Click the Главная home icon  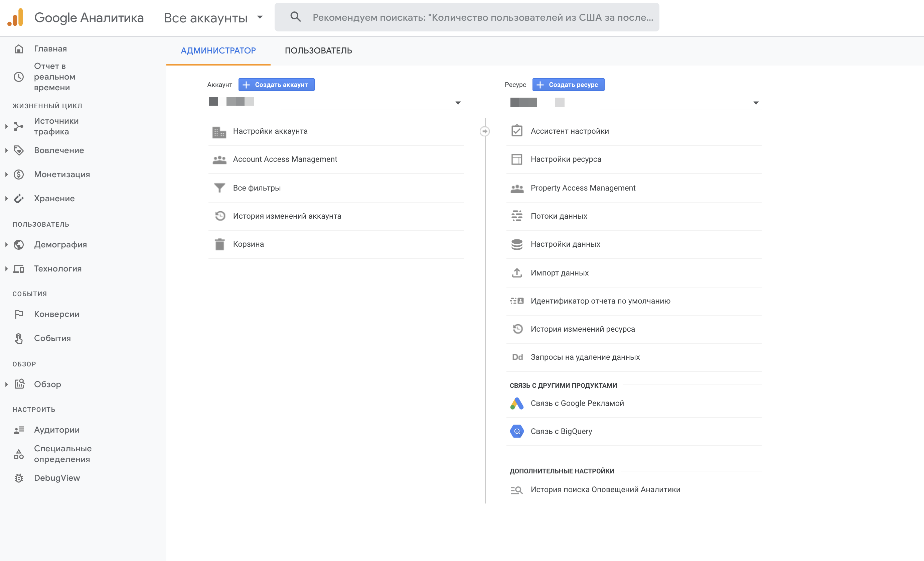coord(19,49)
